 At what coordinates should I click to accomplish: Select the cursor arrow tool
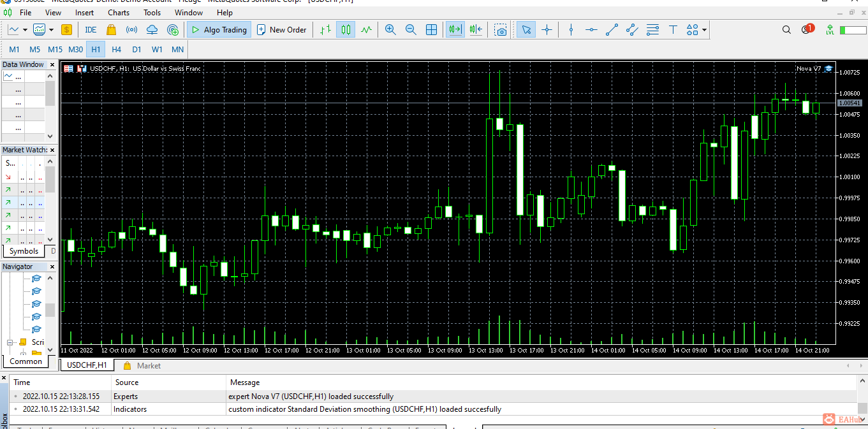pos(526,29)
